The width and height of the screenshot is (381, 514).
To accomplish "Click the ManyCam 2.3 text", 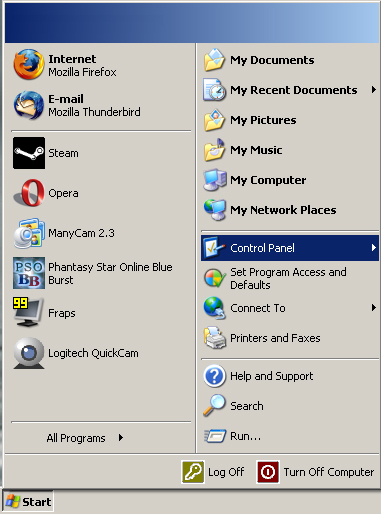I will pos(81,233).
